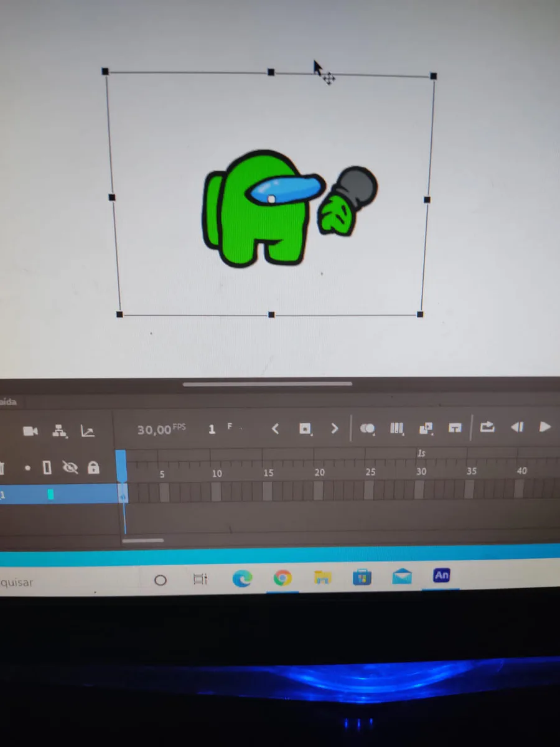This screenshot has height=747, width=560.
Task: Click frame 5 on the timeline ruler
Action: click(162, 474)
